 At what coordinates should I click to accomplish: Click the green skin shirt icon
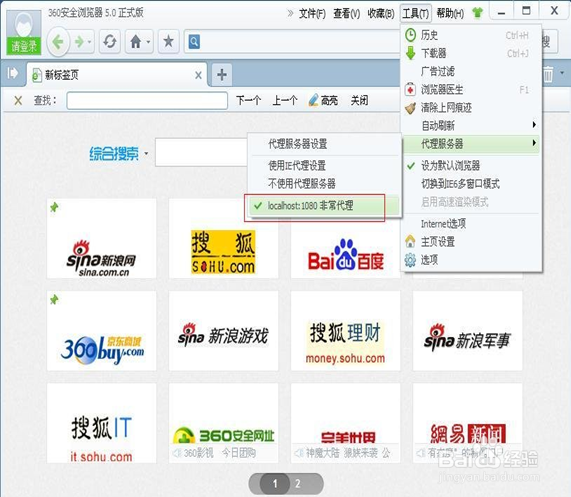(477, 13)
